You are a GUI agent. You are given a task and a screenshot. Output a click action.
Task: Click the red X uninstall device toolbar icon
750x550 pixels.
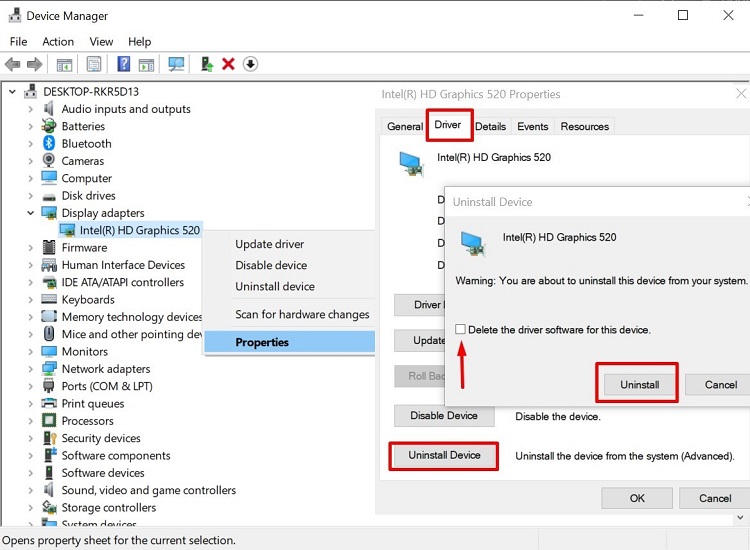(x=228, y=64)
